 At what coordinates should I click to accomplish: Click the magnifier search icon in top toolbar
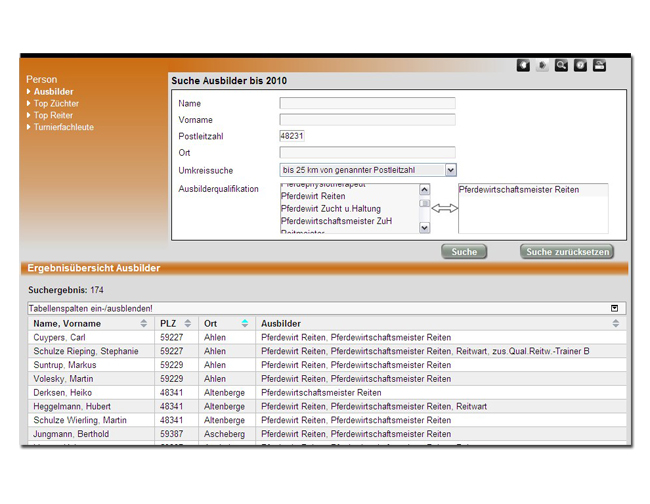click(x=561, y=66)
